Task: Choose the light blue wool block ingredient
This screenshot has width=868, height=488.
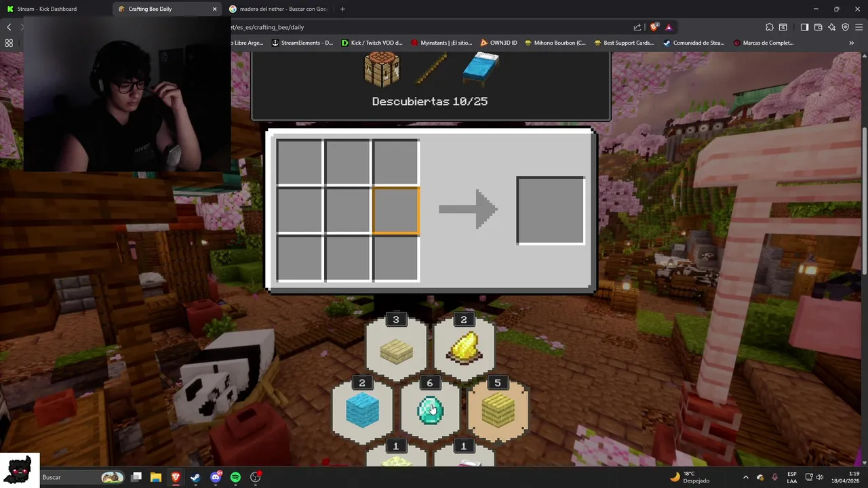Action: (x=362, y=411)
